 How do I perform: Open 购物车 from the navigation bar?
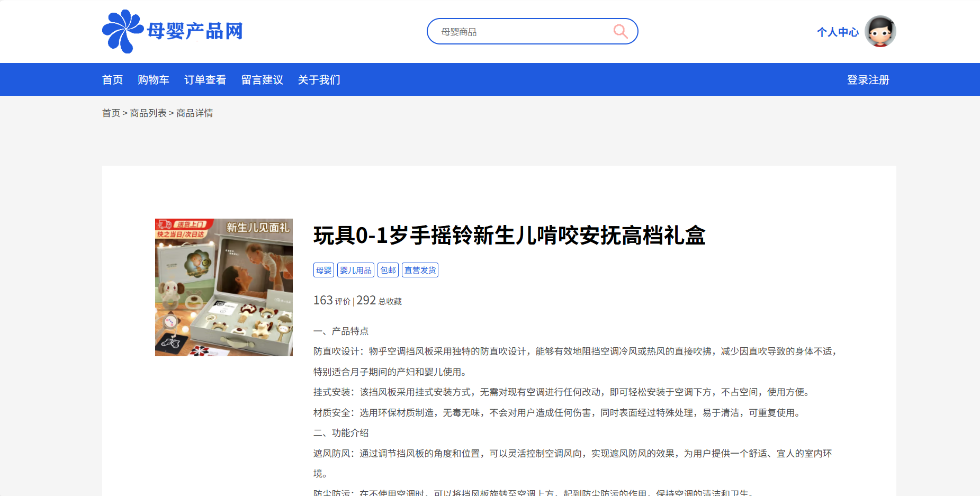(153, 80)
